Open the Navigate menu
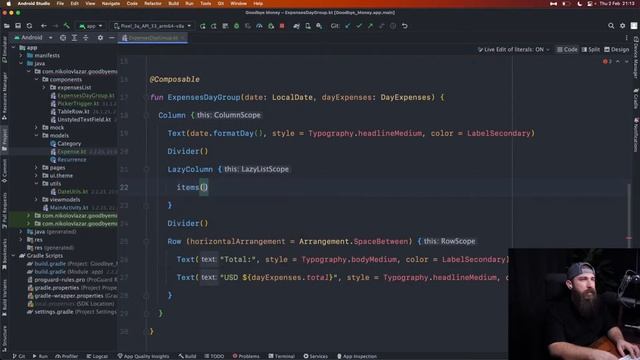Viewport: 640px width, 360px height. 111,3
